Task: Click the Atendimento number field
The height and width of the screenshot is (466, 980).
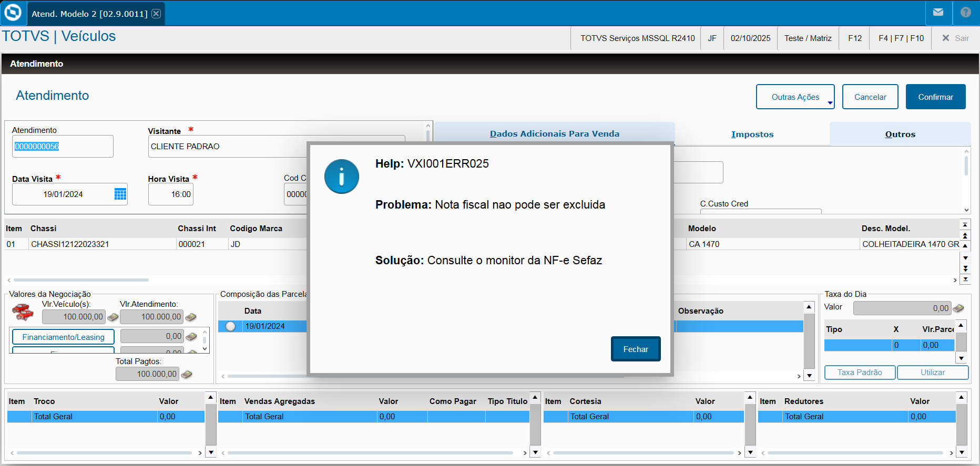Action: click(63, 147)
